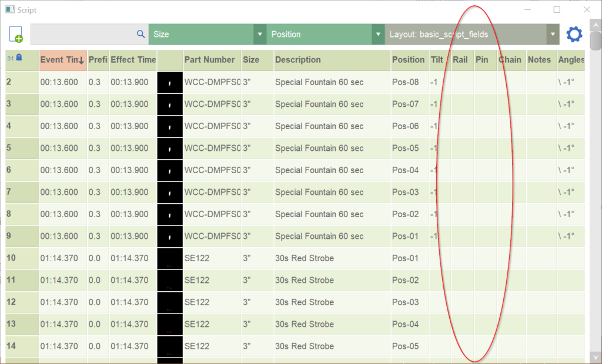
Task: Sort by the Part Number column header
Action: pyautogui.click(x=209, y=60)
